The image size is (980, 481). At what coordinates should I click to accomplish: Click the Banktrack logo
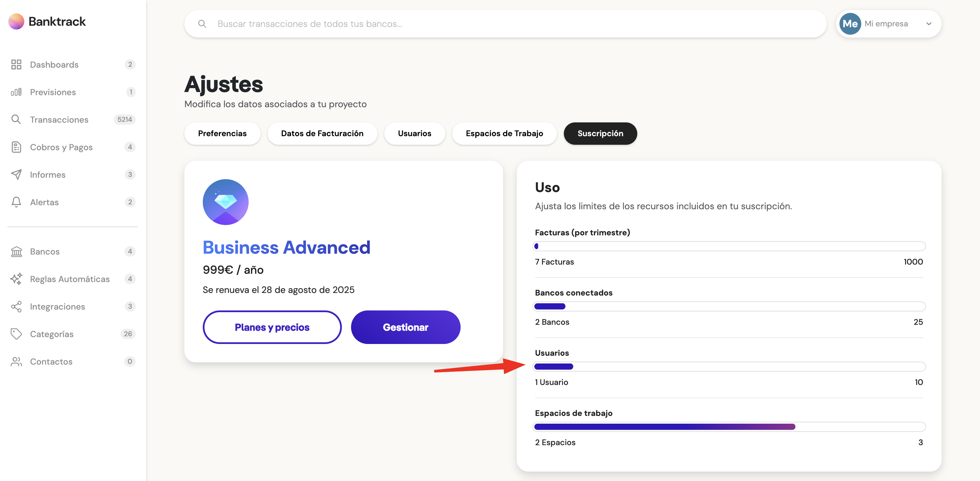(47, 22)
